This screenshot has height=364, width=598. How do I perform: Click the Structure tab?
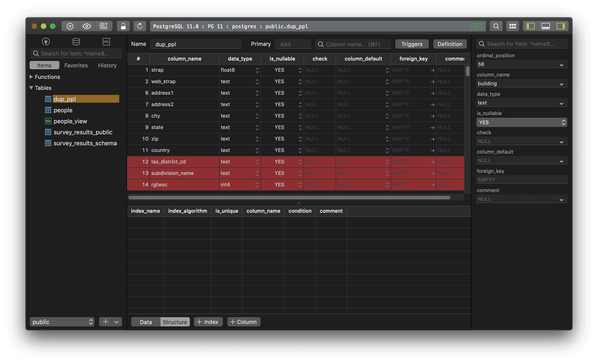[175, 322]
